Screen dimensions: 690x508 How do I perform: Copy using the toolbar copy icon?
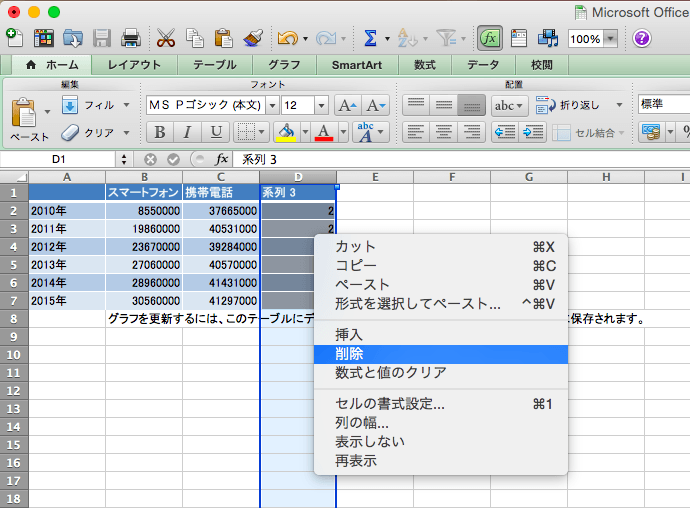pos(195,38)
